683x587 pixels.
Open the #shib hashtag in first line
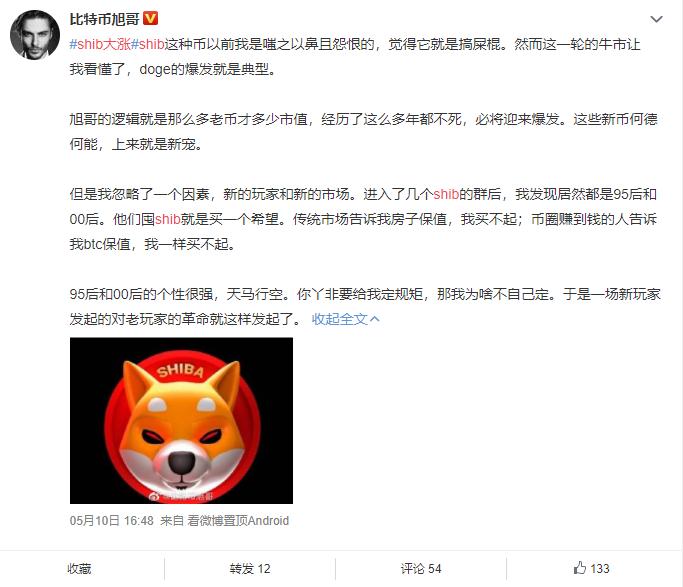click(x=148, y=44)
